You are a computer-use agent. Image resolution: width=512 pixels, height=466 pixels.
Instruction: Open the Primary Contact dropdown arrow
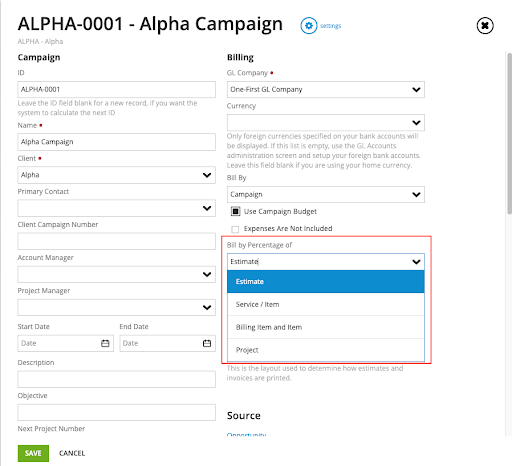[207, 208]
